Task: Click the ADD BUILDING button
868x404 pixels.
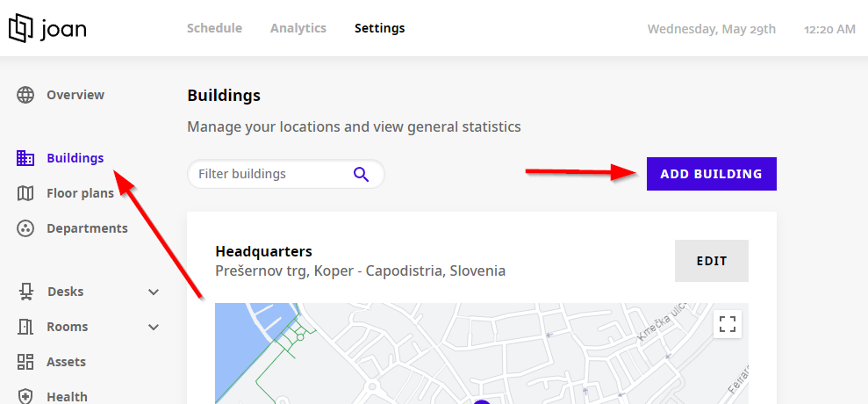Action: click(x=712, y=174)
